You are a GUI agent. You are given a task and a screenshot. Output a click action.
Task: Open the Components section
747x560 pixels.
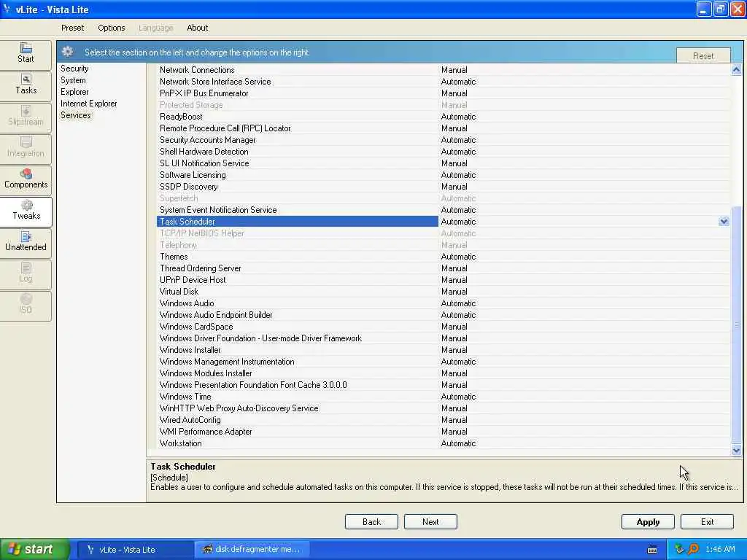(x=26, y=179)
